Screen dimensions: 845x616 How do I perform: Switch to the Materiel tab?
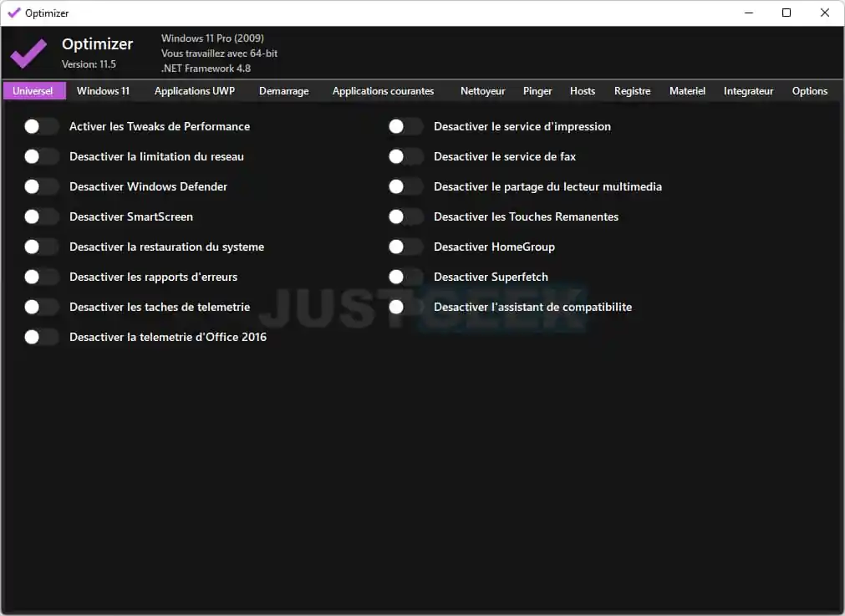pyautogui.click(x=687, y=90)
